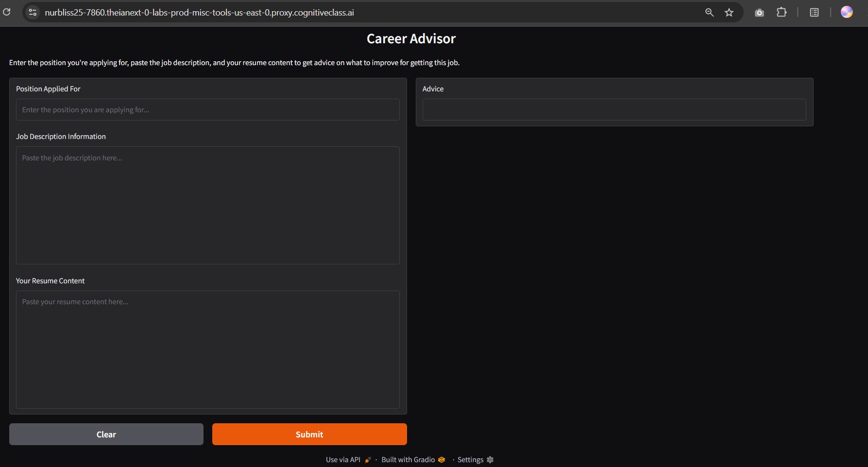The height and width of the screenshot is (467, 868).
Task: Focus the Position Applied For field
Action: tap(207, 110)
